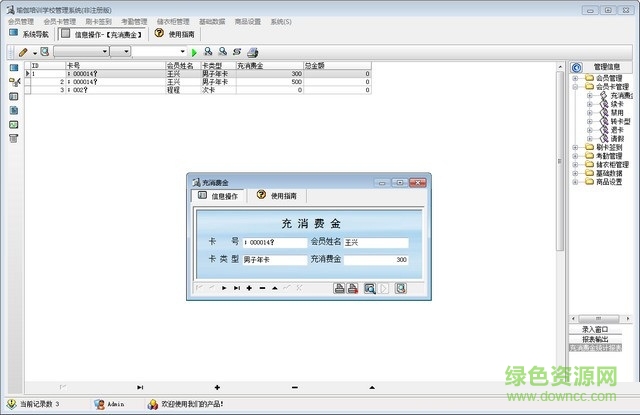Screen dimensions: 640x415
Task: Open the 储衣柜管理 menu
Action: (x=173, y=22)
